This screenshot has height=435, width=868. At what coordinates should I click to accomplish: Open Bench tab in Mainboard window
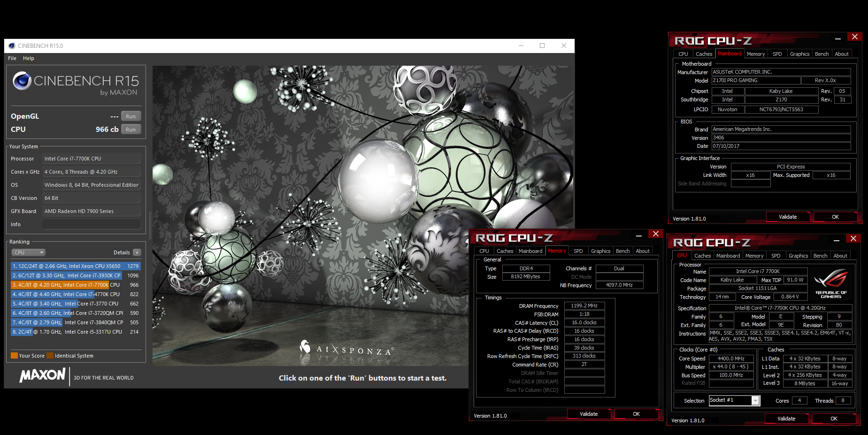[822, 54]
